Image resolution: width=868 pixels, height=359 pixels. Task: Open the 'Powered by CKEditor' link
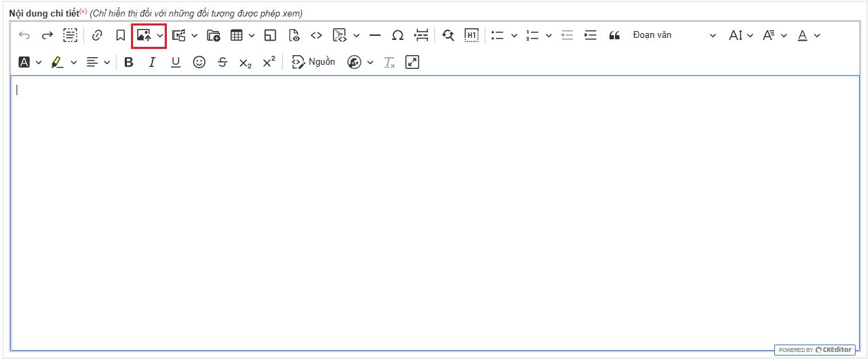click(x=815, y=350)
